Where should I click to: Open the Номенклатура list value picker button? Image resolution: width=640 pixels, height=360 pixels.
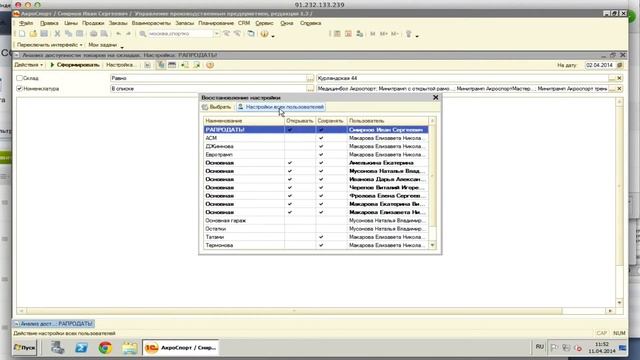tap(611, 89)
